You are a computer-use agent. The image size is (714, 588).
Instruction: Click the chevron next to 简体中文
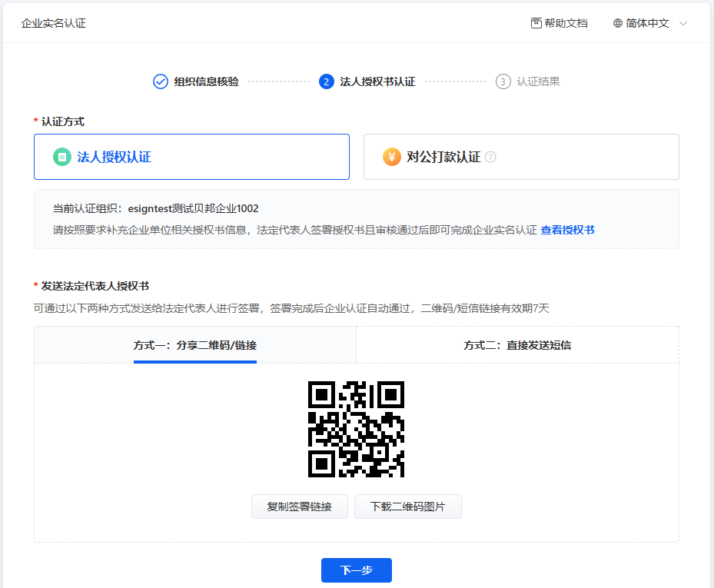(682, 23)
